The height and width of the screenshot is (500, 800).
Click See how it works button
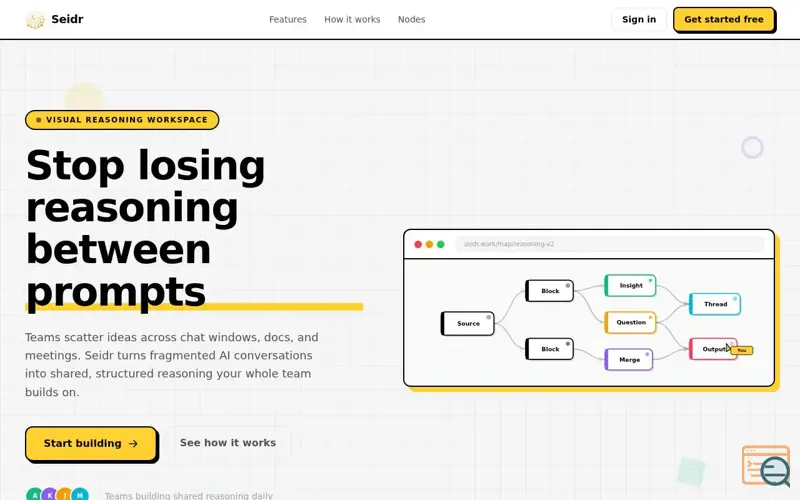pos(228,443)
